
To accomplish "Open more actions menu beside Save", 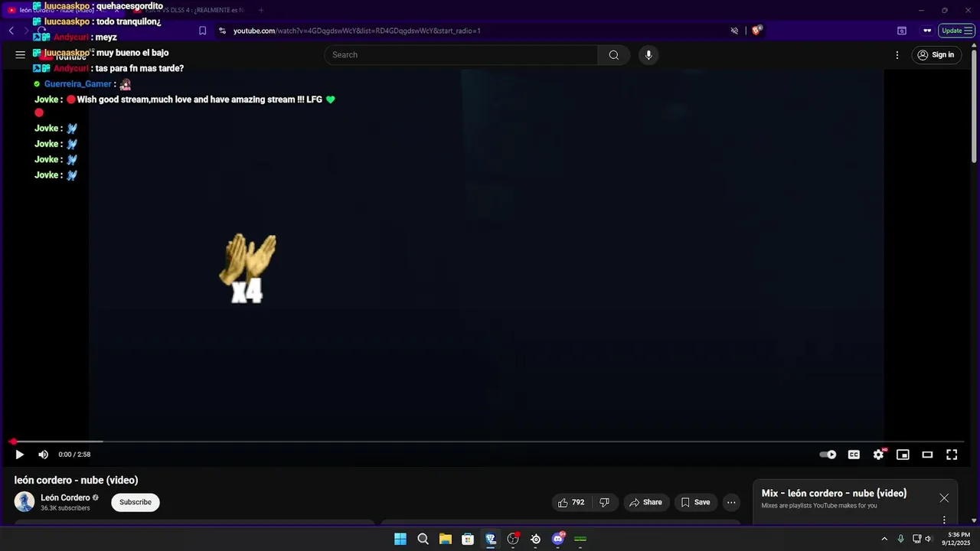I will coord(732,503).
